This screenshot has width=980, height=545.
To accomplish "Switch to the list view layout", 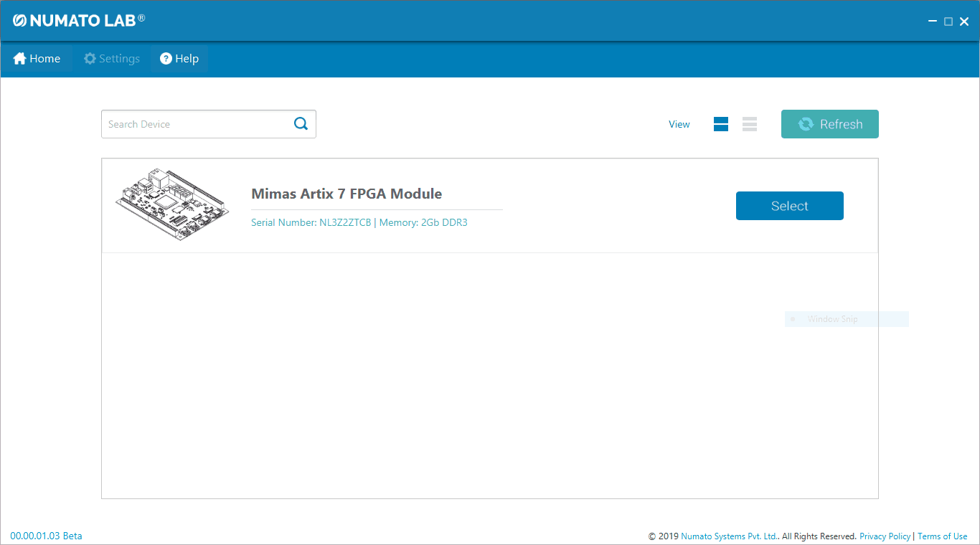I will click(750, 124).
